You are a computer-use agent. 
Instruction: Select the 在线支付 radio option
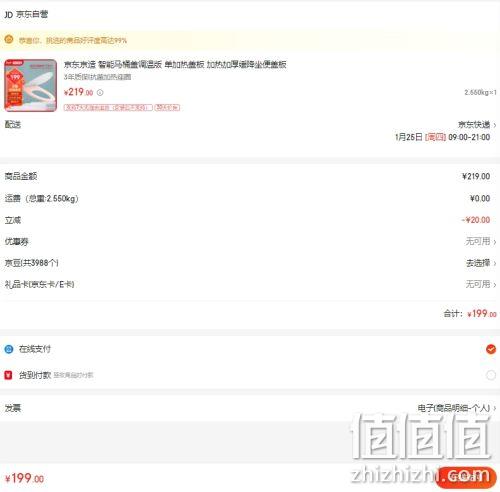[491, 349]
